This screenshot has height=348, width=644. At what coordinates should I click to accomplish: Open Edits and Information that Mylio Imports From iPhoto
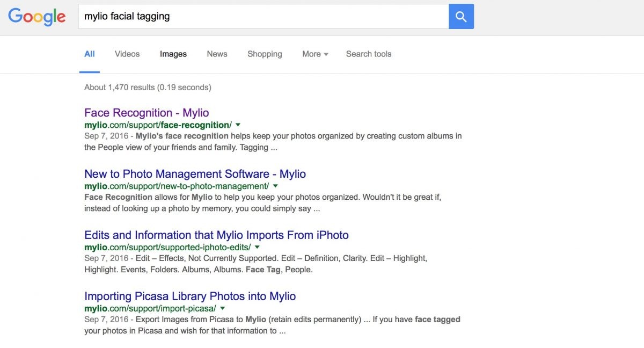coord(216,235)
